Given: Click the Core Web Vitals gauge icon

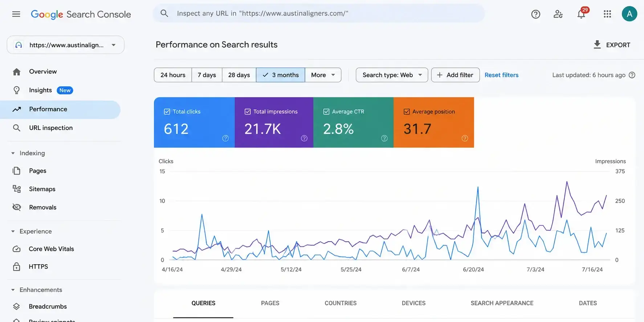Looking at the screenshot, I should point(17,249).
